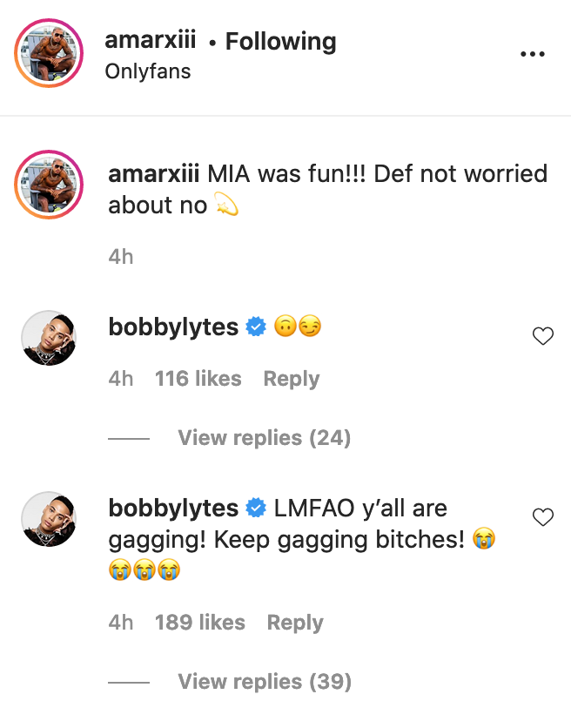Click bobbylytes avatar on first comment
This screenshot has height=728, width=571.
[x=49, y=337]
